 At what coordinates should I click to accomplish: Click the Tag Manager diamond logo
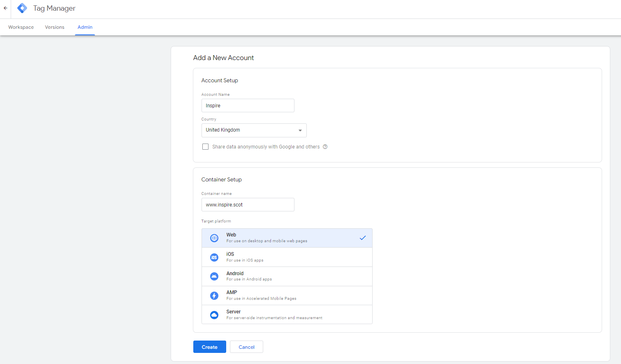pyautogui.click(x=22, y=8)
